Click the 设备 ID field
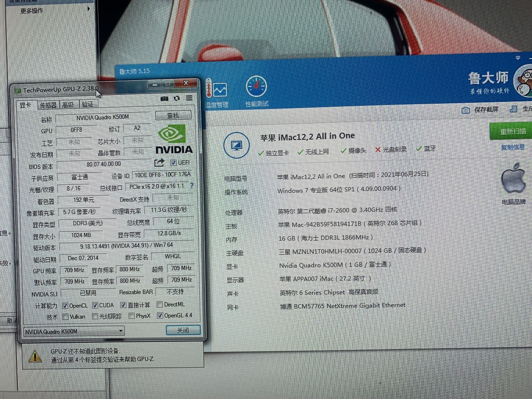 point(162,175)
